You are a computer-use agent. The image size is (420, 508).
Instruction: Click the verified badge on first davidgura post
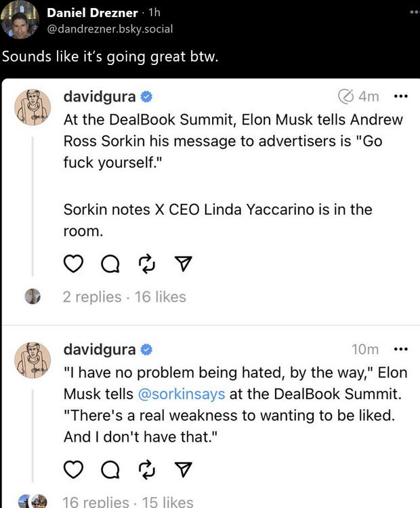click(146, 97)
